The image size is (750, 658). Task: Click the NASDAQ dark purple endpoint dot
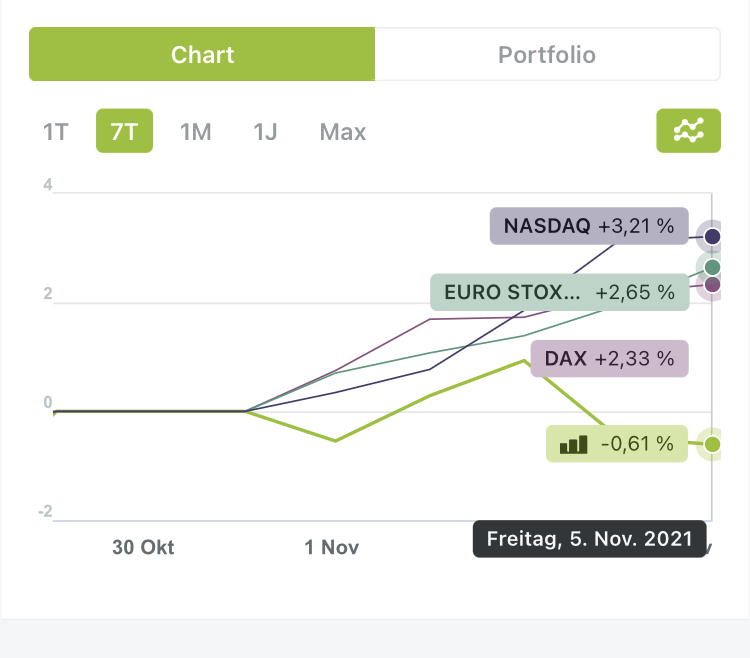point(712,237)
